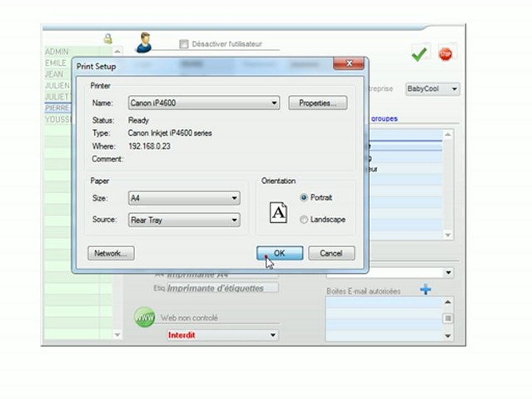Screen dimensions: 532x399
Task: Select Portrait orientation
Action: click(x=304, y=197)
